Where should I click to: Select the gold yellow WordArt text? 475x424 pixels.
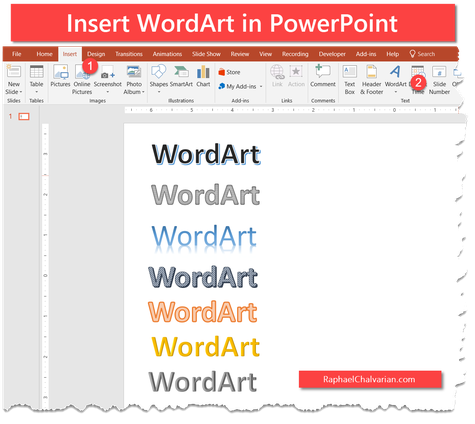[206, 347]
